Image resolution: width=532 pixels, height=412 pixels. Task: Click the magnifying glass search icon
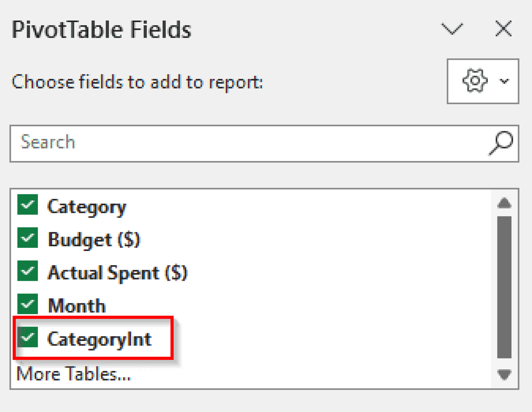coord(501,143)
